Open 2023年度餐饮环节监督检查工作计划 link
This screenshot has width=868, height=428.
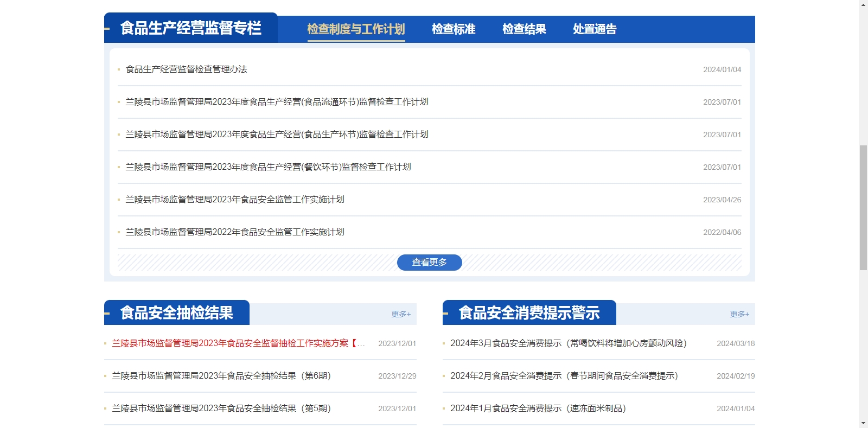pyautogui.click(x=268, y=167)
